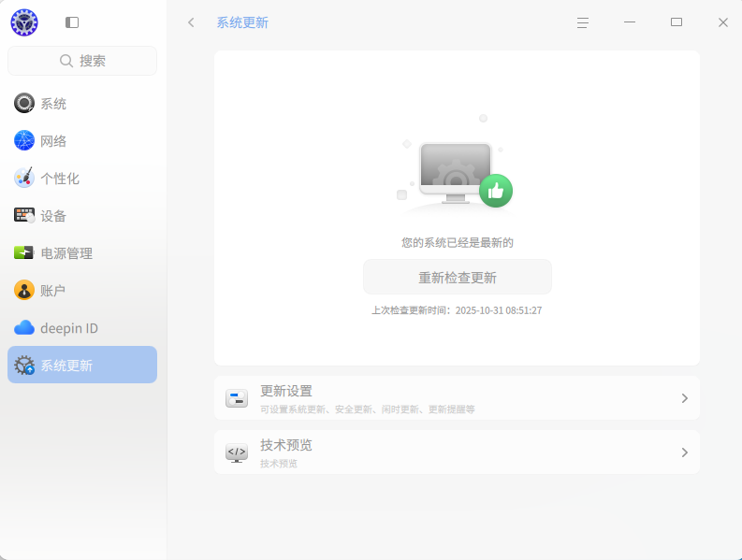The width and height of the screenshot is (742, 560).
Task: Open 更新设置 row title
Action: (x=285, y=391)
